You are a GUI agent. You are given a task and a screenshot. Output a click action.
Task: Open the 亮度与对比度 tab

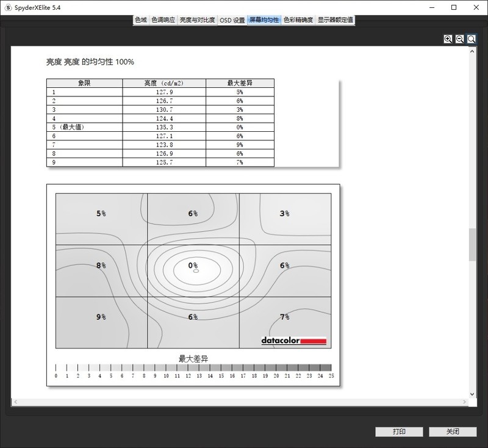(197, 20)
